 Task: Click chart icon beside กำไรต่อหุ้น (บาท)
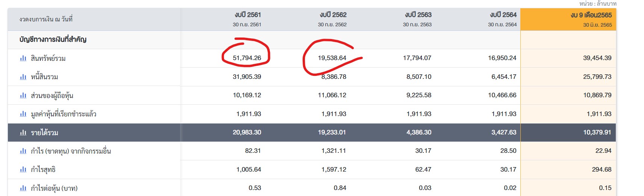click(x=23, y=188)
